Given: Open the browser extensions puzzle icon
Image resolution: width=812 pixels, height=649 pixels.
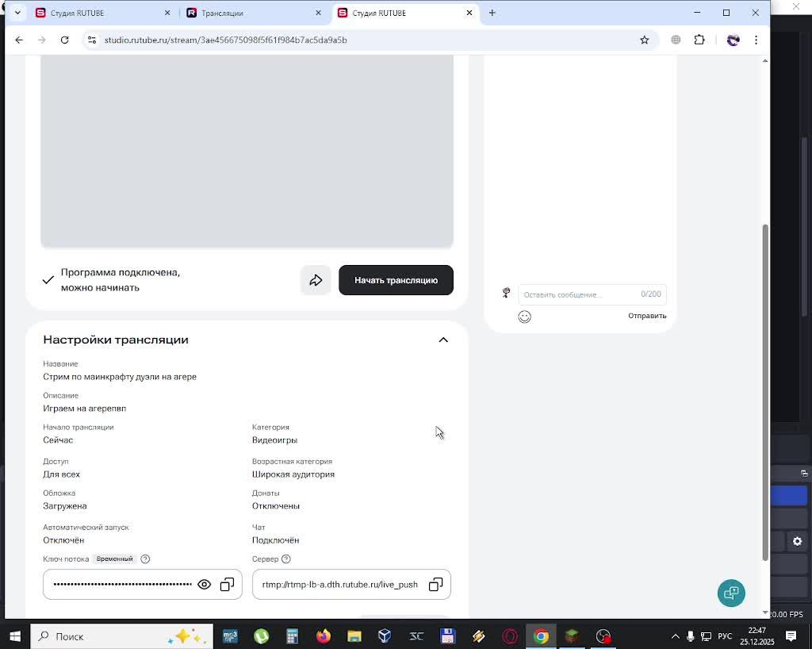Looking at the screenshot, I should pos(699,40).
